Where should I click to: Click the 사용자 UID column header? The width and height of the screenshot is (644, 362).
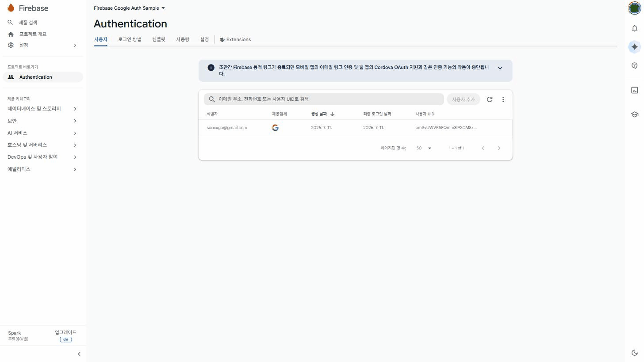425,114
